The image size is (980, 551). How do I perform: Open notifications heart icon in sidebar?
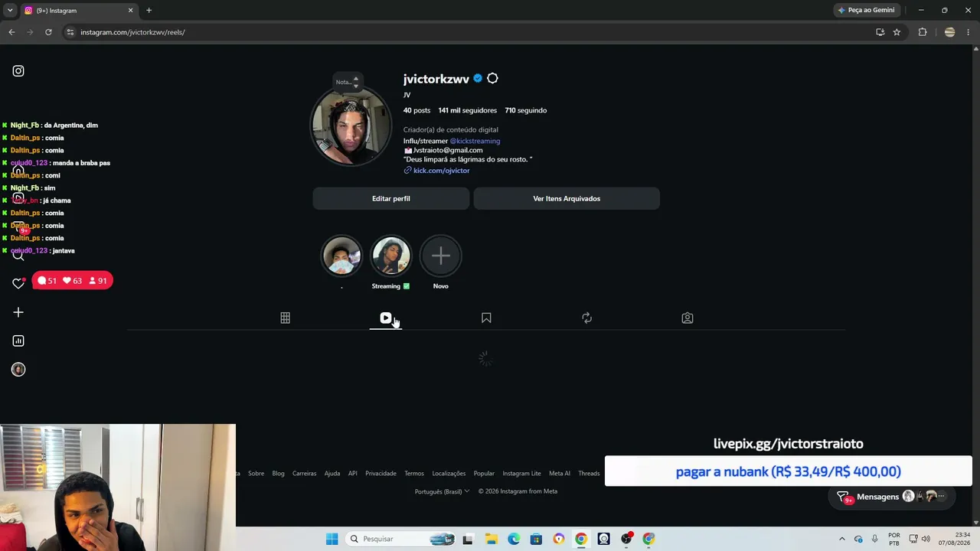(18, 283)
